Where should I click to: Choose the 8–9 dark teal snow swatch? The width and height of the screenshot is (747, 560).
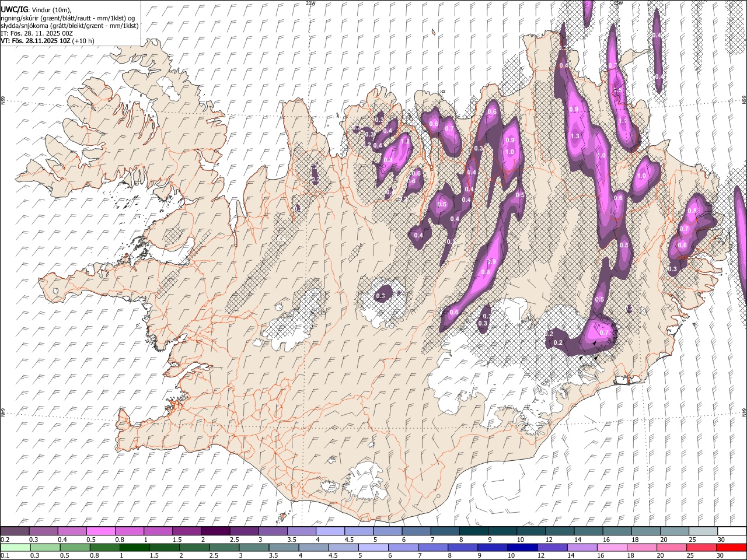click(473, 531)
